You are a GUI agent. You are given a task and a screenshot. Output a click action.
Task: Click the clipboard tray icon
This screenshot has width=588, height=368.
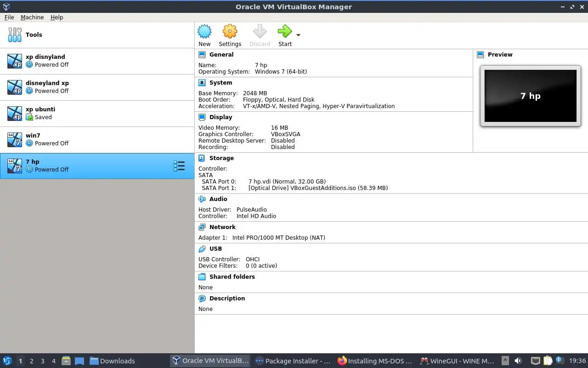coord(548,361)
